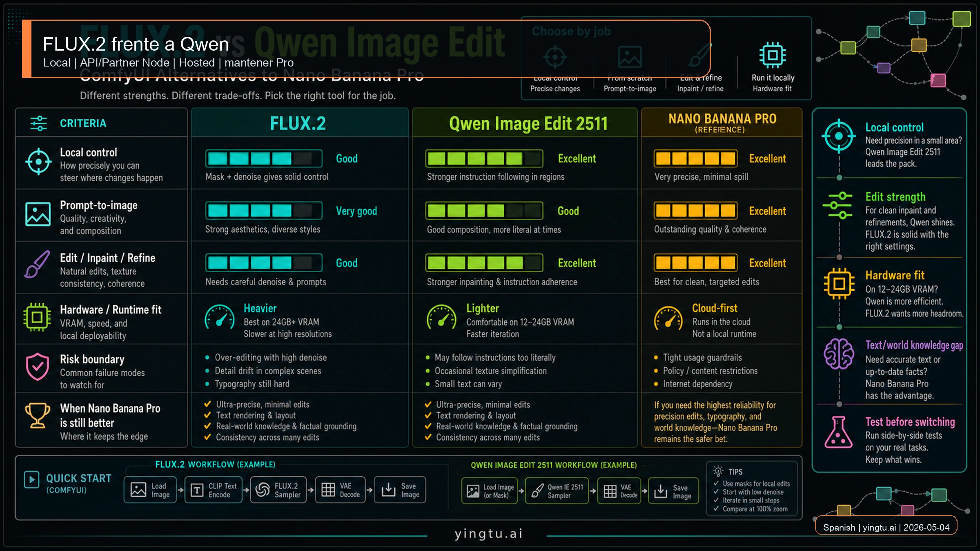
Task: Click the Edit strength sliders icon in sidebar
Action: [x=838, y=205]
